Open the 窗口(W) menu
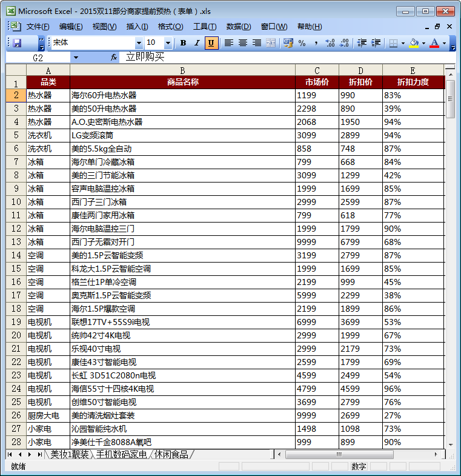Screen dimensions: 461x476 pos(274,27)
